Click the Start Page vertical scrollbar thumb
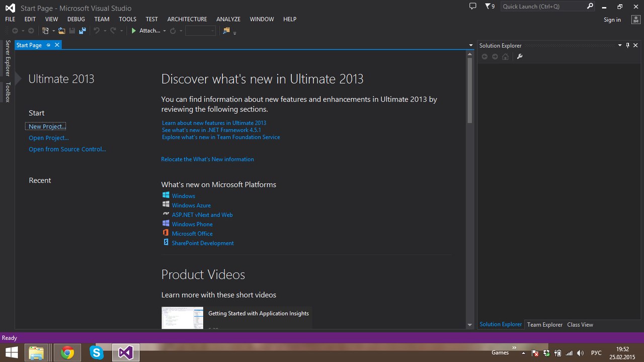This screenshot has width=644, height=362. click(x=469, y=90)
